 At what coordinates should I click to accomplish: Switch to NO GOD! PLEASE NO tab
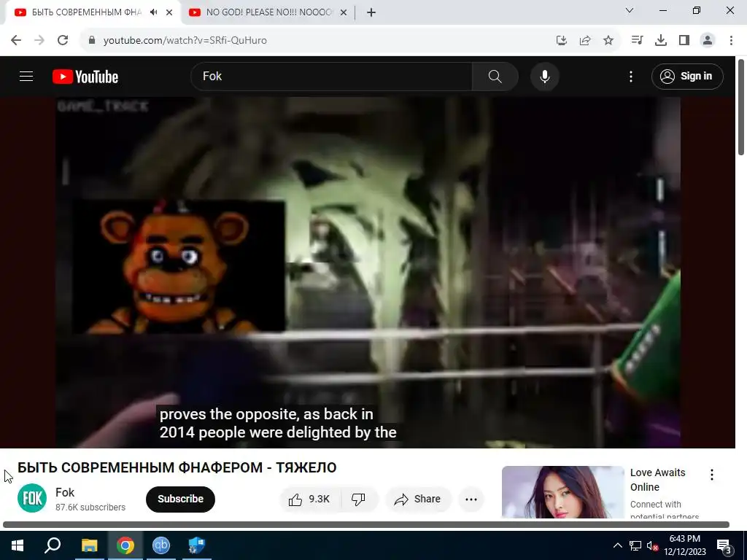click(x=268, y=12)
